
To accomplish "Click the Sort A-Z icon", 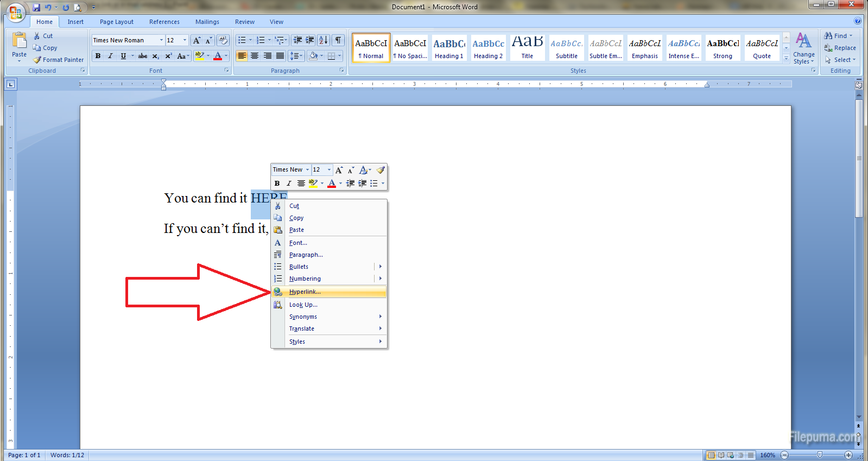I will 324,40.
